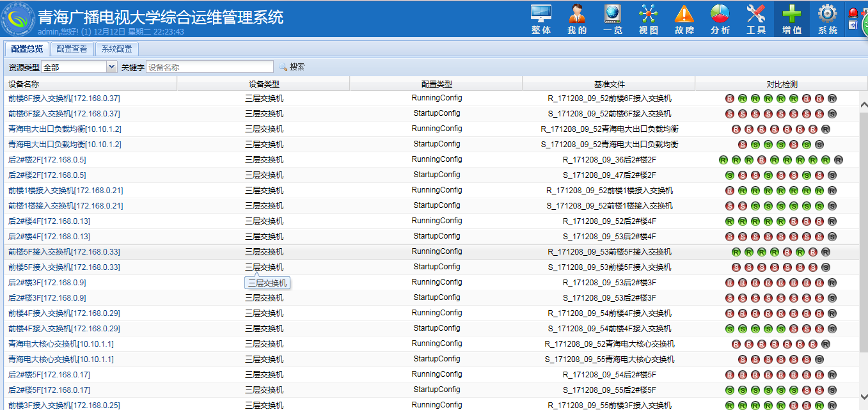Click gray R icon in 前楼1楼 RunningConfig row
Image resolution: width=868 pixels, height=410 pixels.
pyautogui.click(x=832, y=191)
